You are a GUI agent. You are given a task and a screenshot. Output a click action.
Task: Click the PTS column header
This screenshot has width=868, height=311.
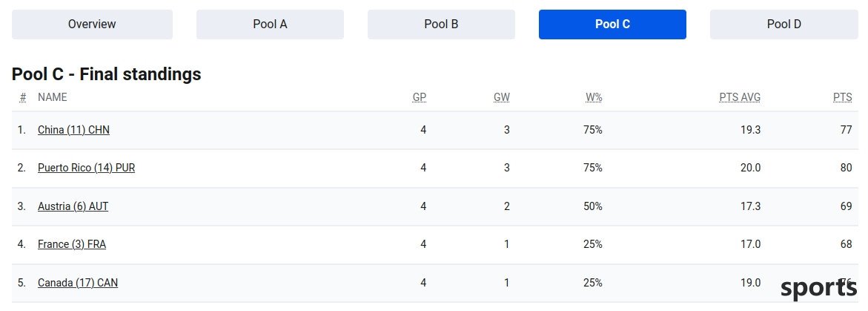pos(843,97)
